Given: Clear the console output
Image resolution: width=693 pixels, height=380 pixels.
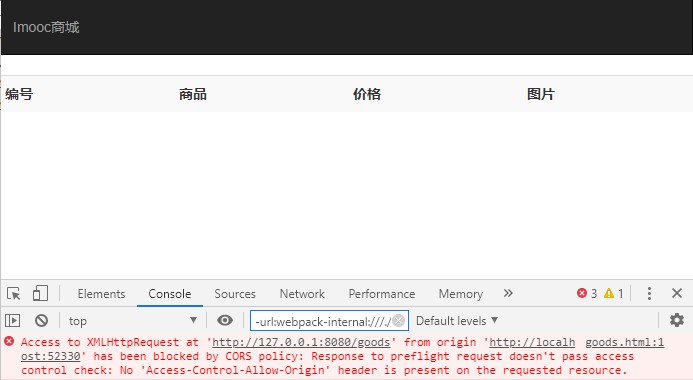Looking at the screenshot, I should tap(42, 320).
